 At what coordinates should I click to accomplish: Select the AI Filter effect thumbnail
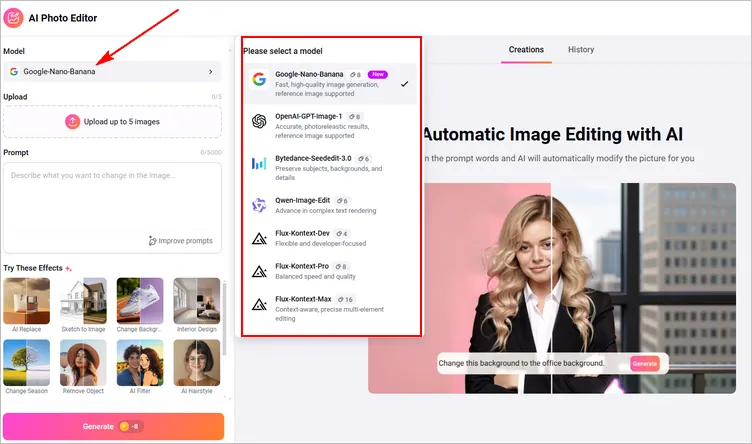click(140, 363)
